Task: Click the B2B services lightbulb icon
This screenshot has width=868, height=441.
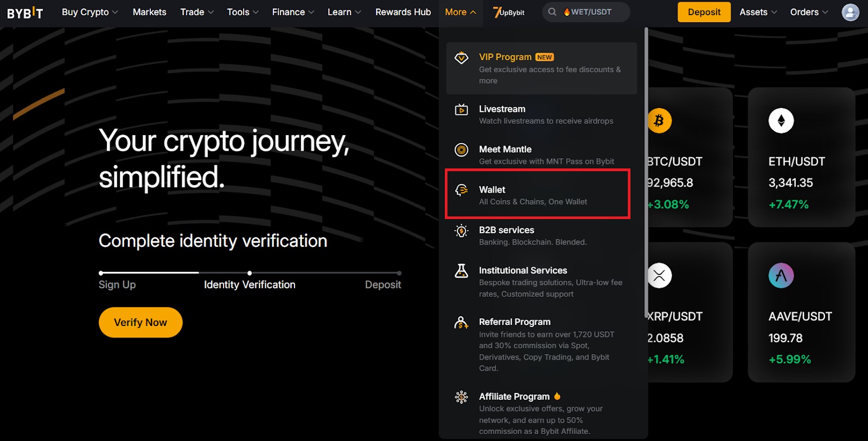Action: [x=461, y=231]
